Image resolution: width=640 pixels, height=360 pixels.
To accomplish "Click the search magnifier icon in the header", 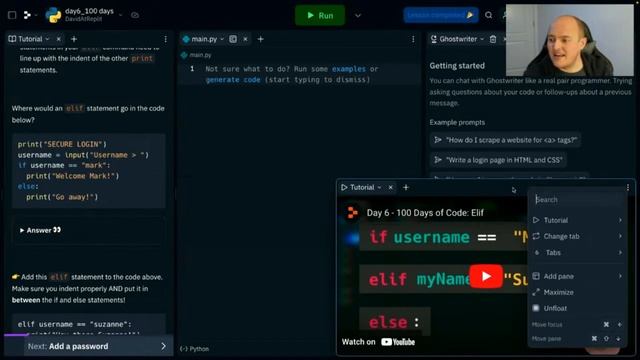I will tap(488, 15).
